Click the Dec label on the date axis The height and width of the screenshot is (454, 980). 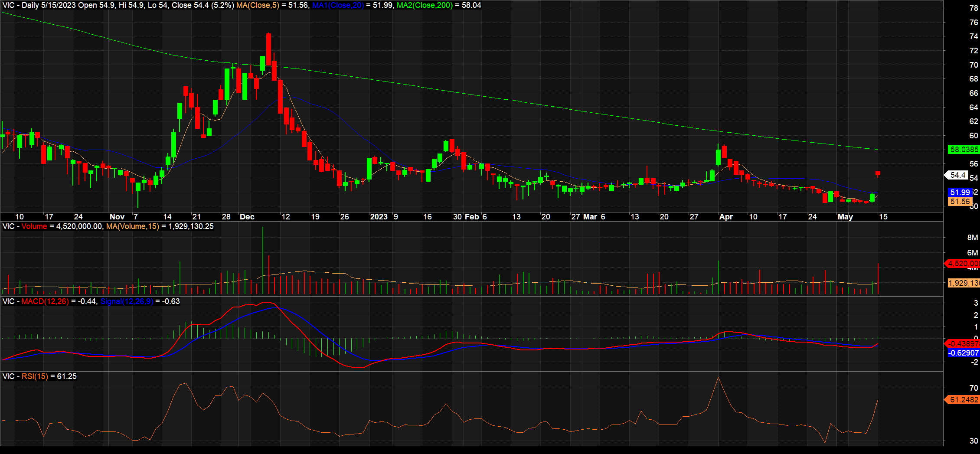[247, 217]
